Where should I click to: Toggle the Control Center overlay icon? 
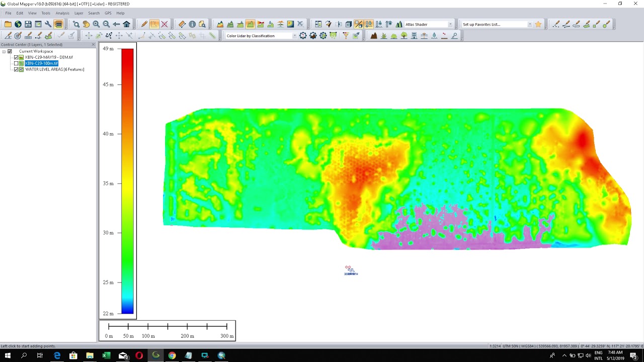tap(58, 24)
